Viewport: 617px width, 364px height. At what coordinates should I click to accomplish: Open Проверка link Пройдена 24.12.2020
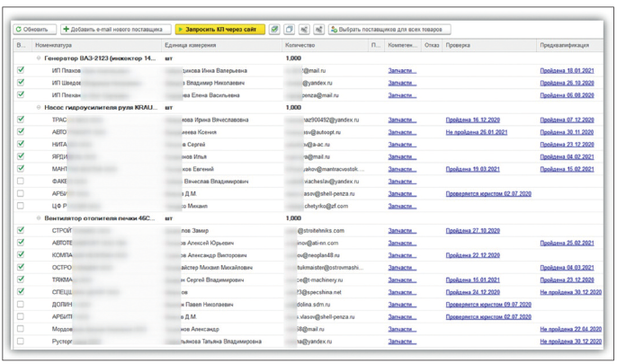472,292
